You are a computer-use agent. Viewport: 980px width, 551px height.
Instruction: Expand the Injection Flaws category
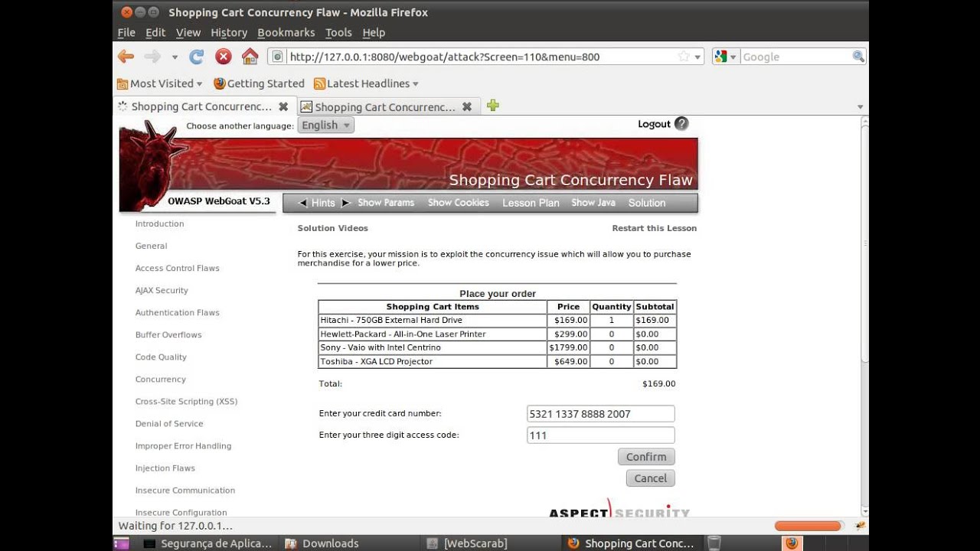[x=165, y=468]
